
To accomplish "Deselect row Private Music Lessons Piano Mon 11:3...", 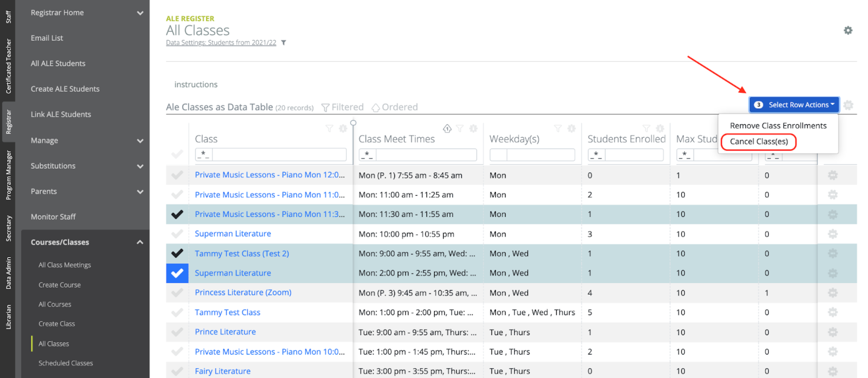I will (177, 214).
